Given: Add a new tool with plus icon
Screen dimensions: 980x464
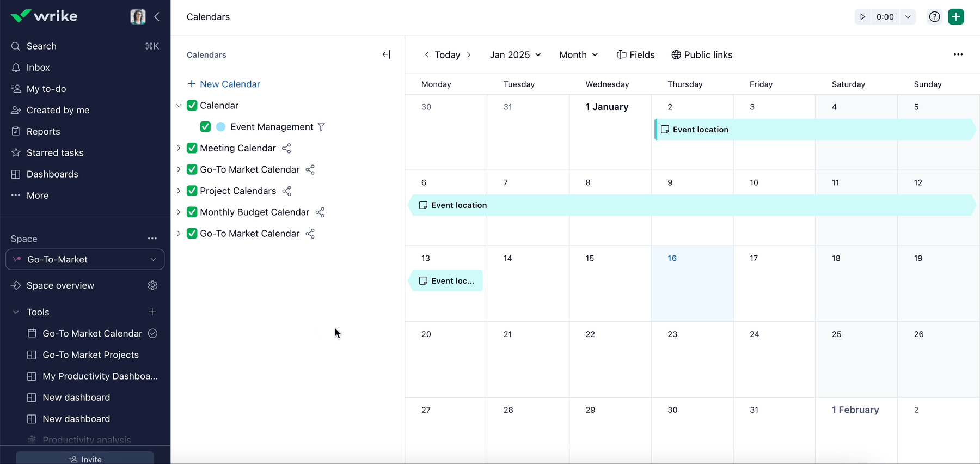Looking at the screenshot, I should coord(152,312).
